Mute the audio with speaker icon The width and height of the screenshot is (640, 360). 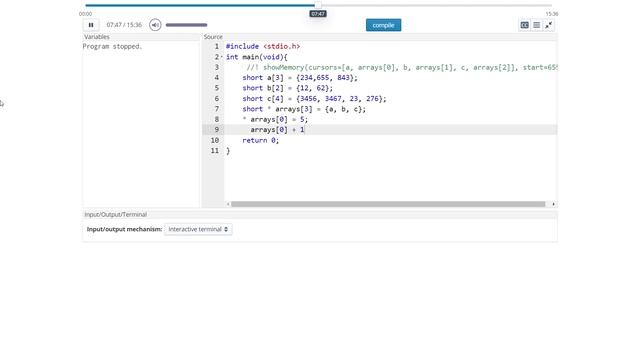155,25
